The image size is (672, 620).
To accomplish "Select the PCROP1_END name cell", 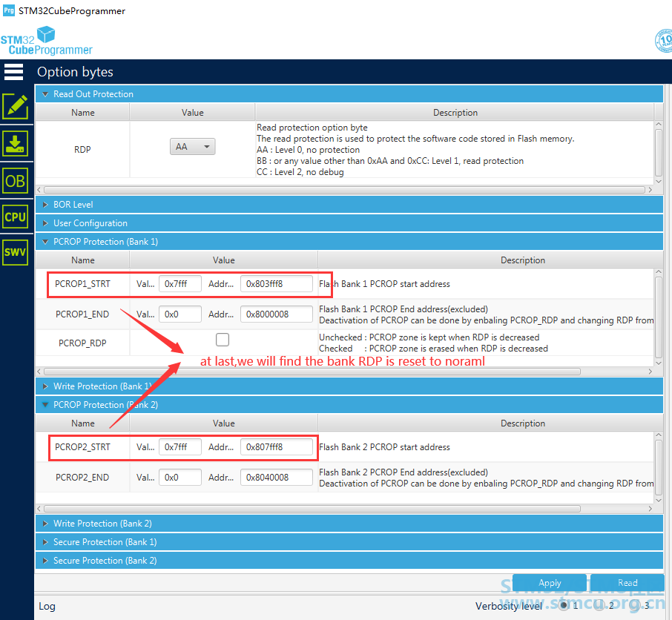I will tap(82, 314).
